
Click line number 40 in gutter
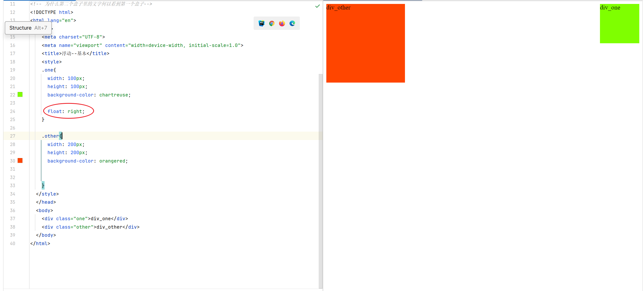tap(13, 244)
